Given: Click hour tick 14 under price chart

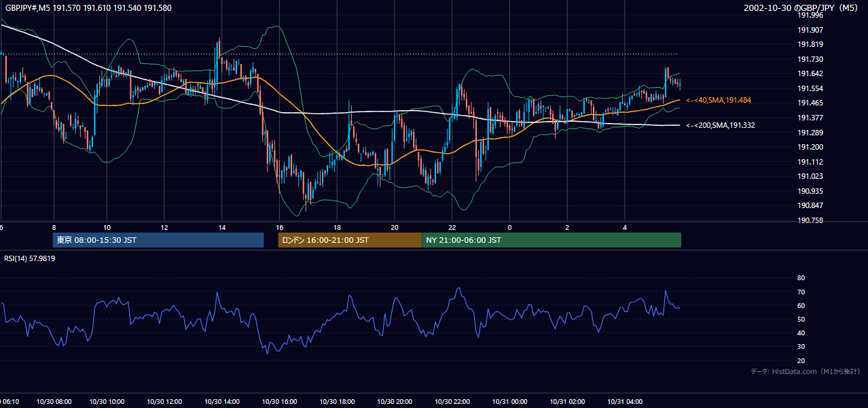Looking at the screenshot, I should (x=221, y=227).
